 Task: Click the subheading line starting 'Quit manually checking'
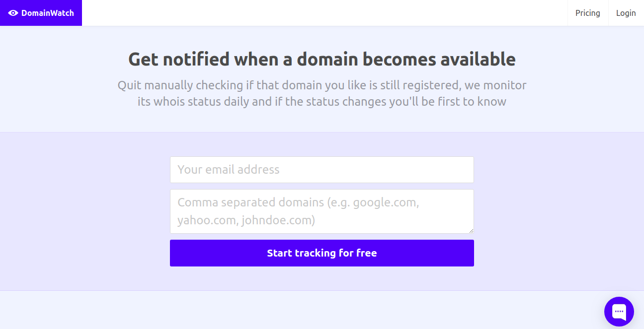[322, 85]
